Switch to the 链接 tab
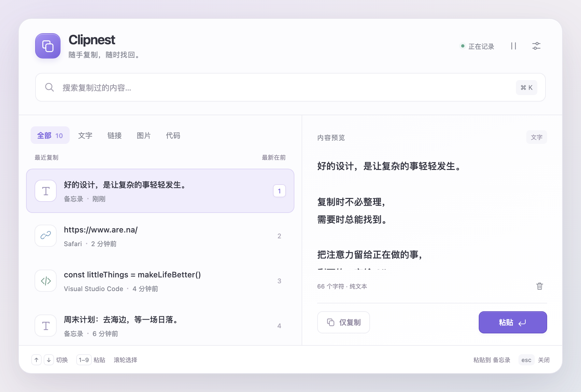This screenshot has width=581, height=392. pyautogui.click(x=115, y=135)
